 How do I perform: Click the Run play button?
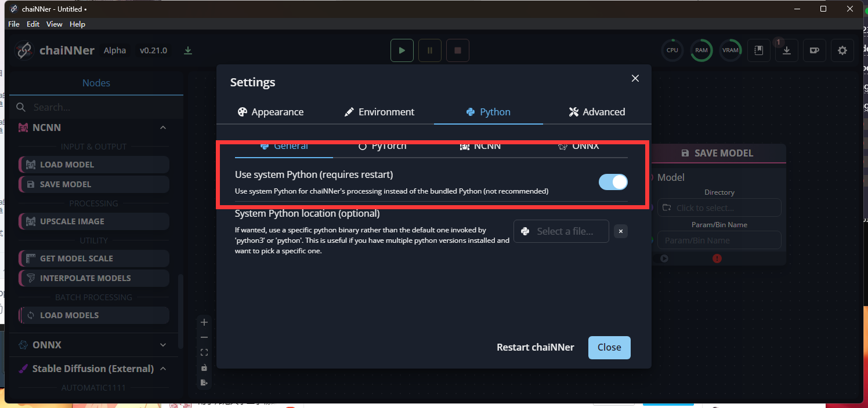pos(402,50)
